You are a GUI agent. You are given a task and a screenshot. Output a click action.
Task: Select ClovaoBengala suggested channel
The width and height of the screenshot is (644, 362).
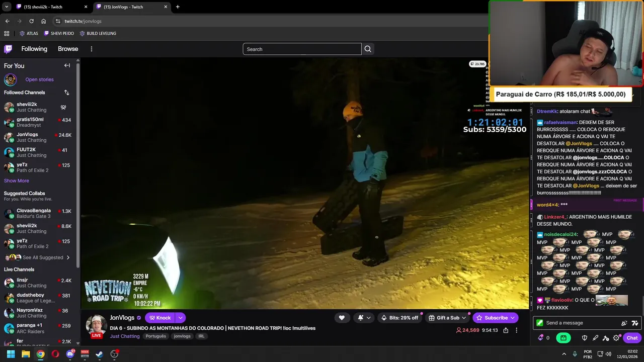[38, 213]
